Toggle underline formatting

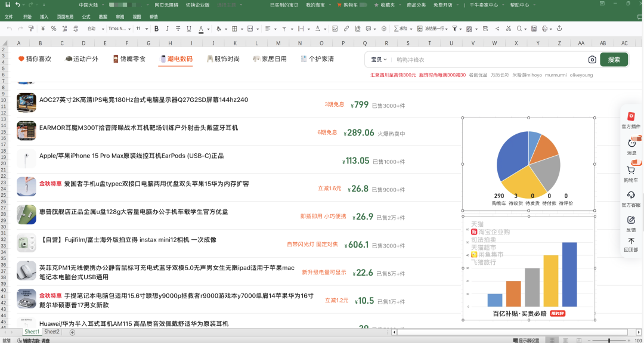tap(189, 29)
